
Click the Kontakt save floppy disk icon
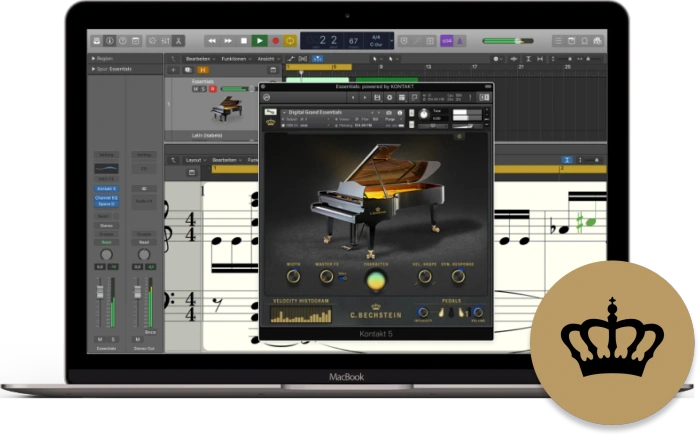377,97
